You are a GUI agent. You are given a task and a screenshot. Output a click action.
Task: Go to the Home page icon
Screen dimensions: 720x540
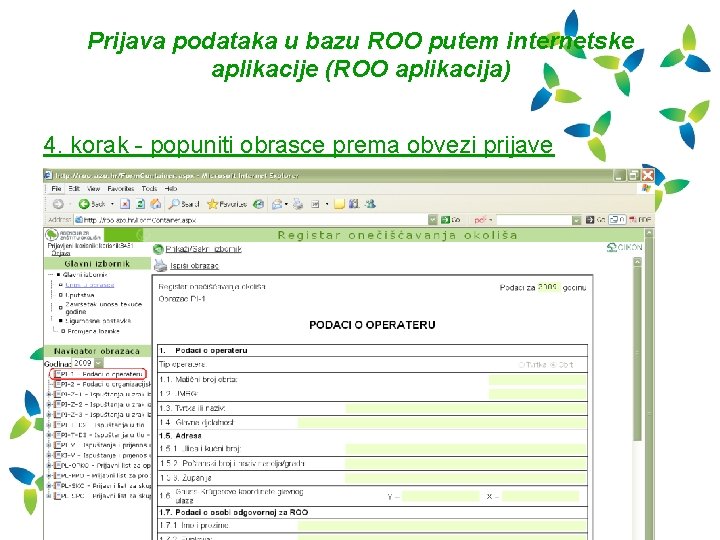point(156,204)
